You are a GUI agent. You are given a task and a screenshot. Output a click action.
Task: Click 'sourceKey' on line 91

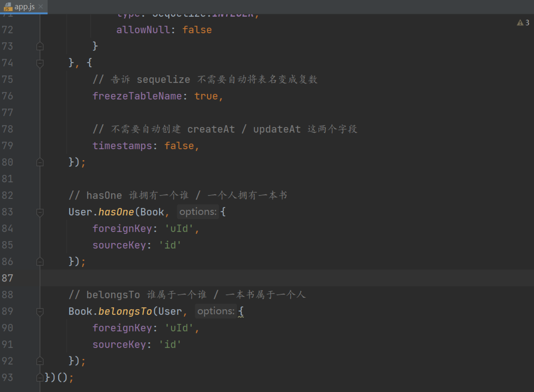point(119,345)
